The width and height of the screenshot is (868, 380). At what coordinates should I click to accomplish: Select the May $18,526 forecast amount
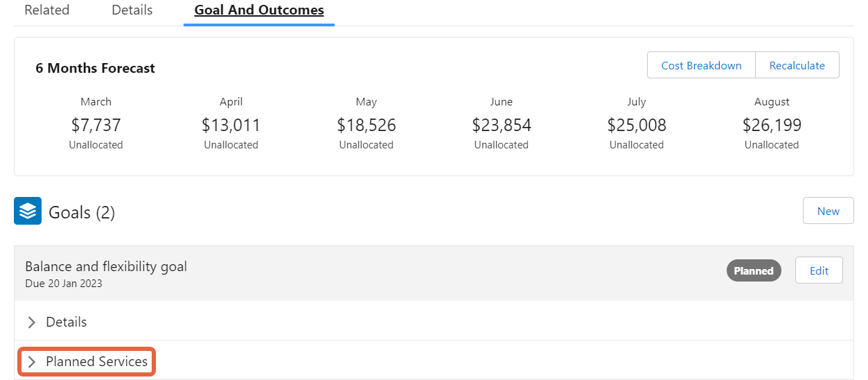pyautogui.click(x=366, y=125)
